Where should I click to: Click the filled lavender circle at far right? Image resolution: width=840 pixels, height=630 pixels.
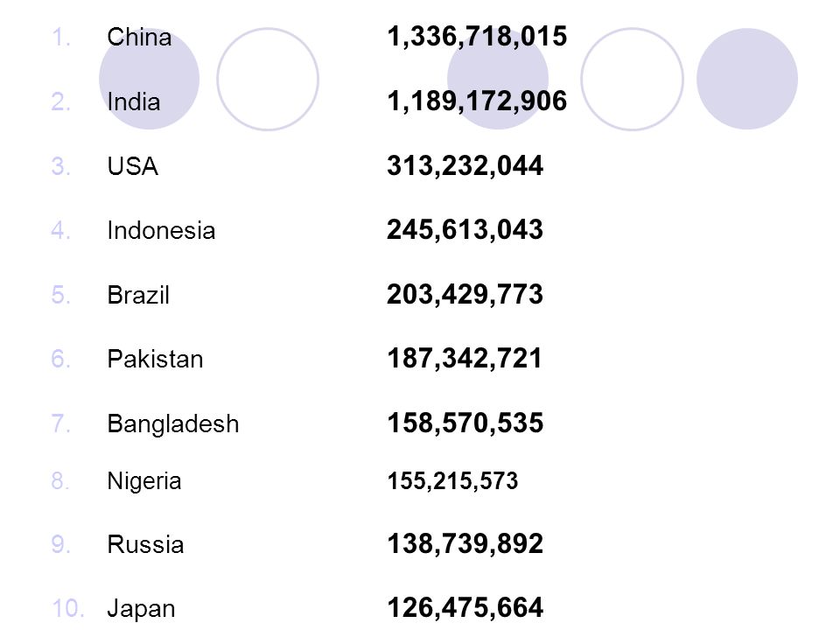(x=746, y=79)
